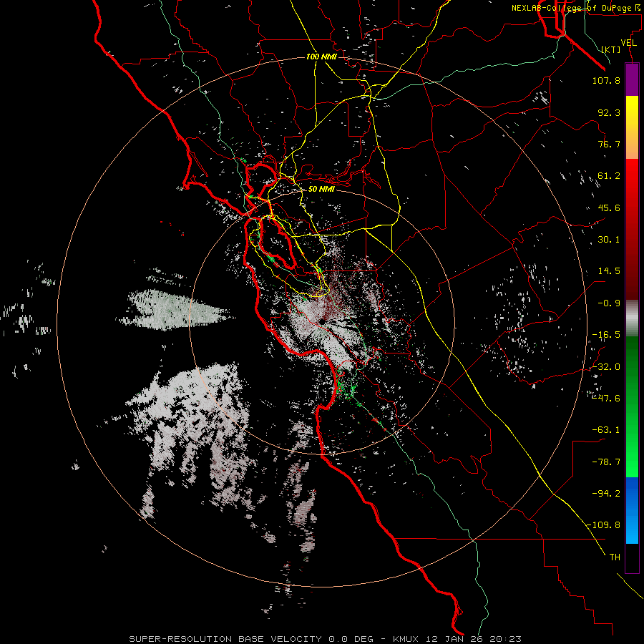Screen dimensions: 644x644
Task: Select the -32.0 velocity scale value
Action: pyautogui.click(x=606, y=367)
